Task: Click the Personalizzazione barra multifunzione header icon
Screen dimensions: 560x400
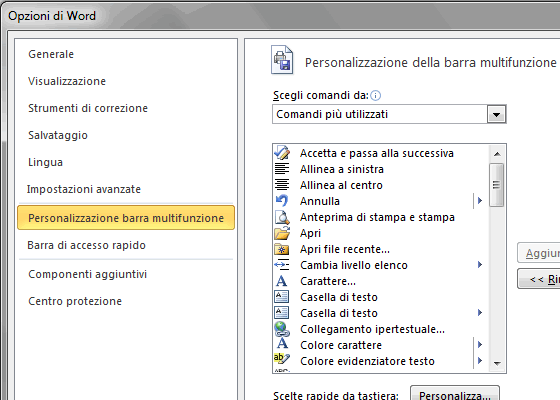Action: coord(282,60)
